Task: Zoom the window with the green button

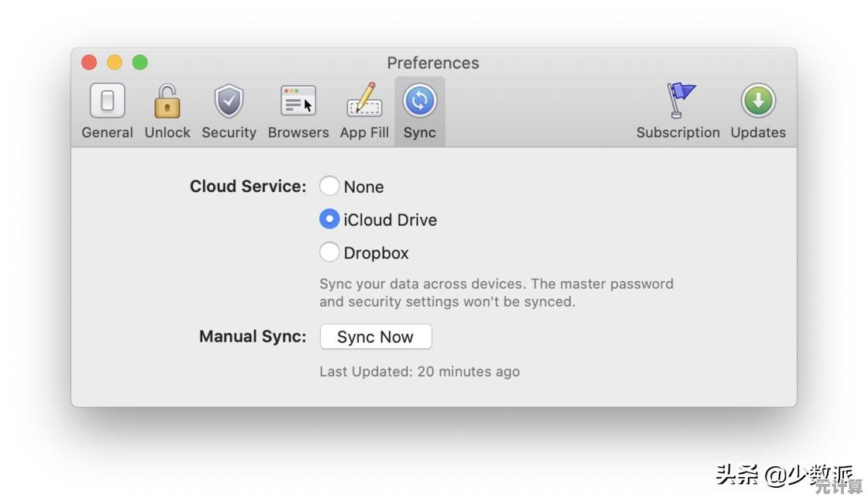Action: pyautogui.click(x=139, y=62)
